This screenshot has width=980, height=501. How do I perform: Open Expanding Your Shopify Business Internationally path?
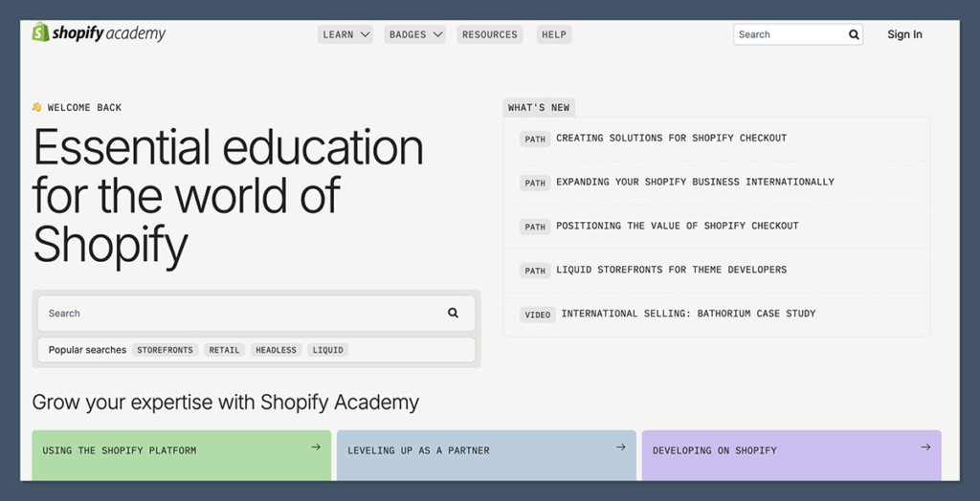tap(716, 183)
